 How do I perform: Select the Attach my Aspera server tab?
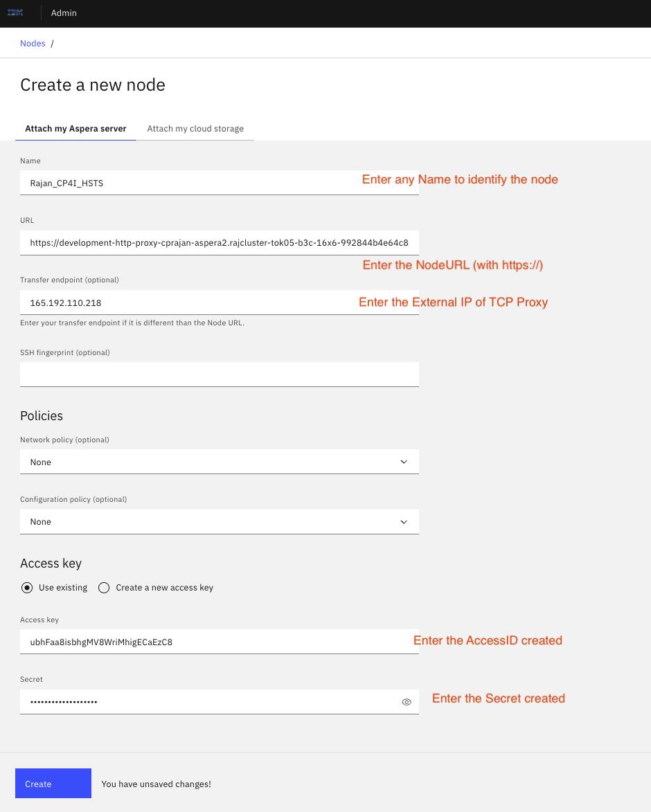pyautogui.click(x=75, y=129)
